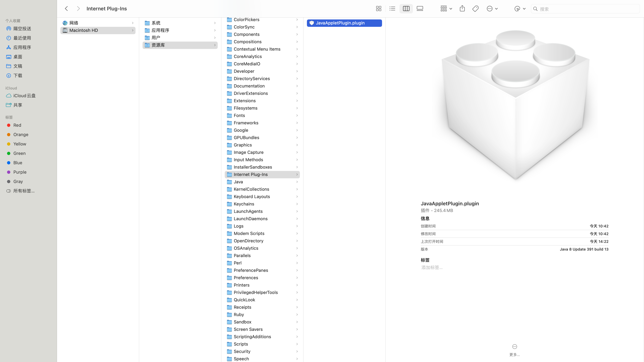This screenshot has height=362, width=644.
Task: Expand Fonts folder chevron
Action: pos(297,115)
